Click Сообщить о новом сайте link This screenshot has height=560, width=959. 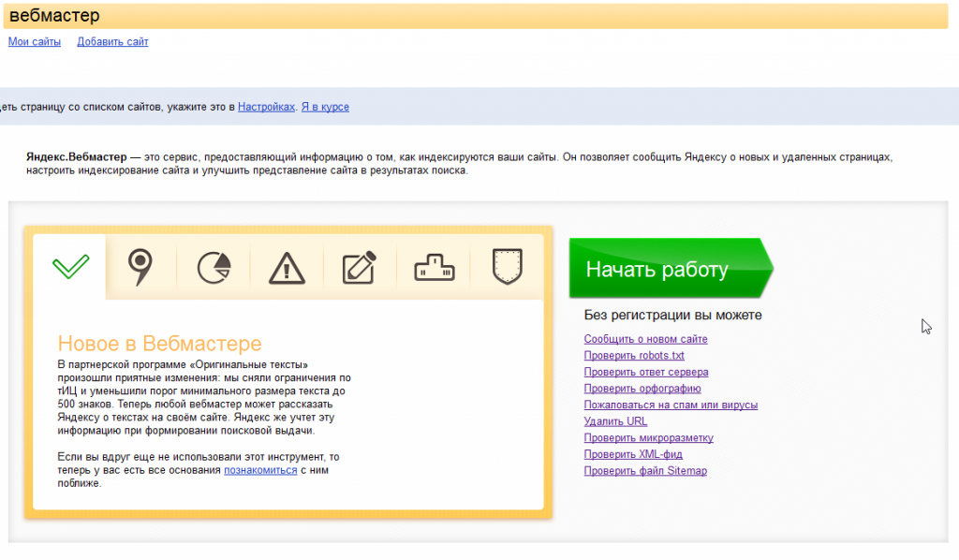(645, 339)
